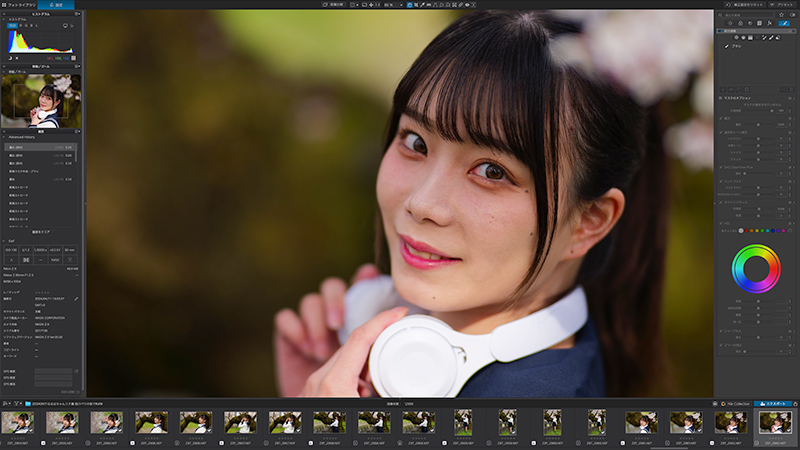Viewport: 800px width, 450px height.
Task: Click the corrections search field
Action: [746, 15]
